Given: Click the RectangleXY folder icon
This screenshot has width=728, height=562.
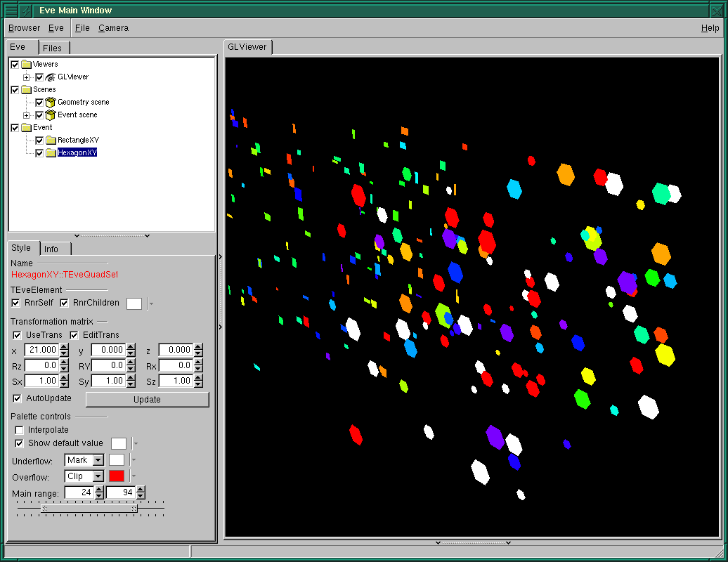Looking at the screenshot, I should 51,140.
